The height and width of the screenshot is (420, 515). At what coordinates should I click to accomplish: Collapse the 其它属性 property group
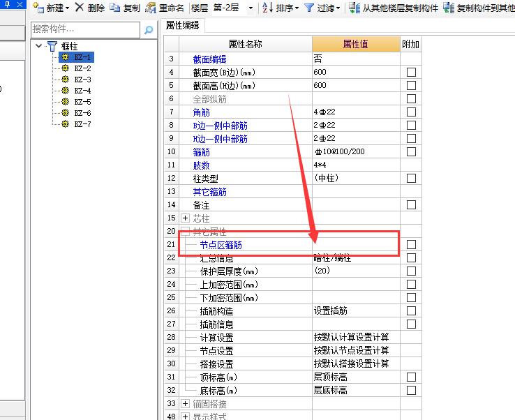[185, 231]
